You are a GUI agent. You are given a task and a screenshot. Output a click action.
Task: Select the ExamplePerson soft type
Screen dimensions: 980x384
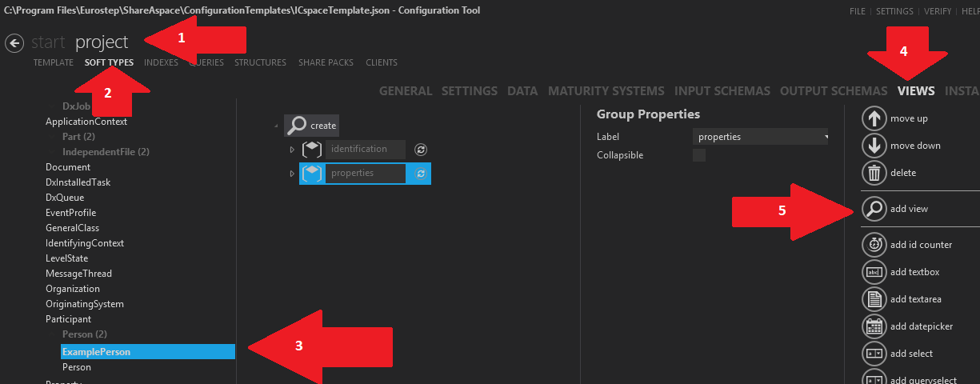tap(148, 352)
